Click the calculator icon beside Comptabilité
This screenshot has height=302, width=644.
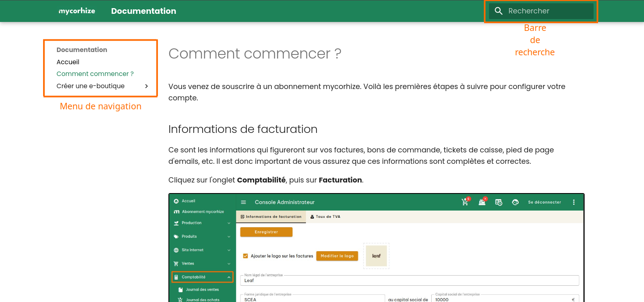[176, 277]
